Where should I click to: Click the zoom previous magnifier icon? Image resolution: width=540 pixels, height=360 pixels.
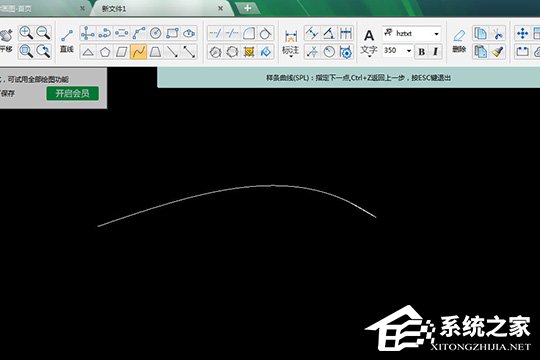[x=43, y=51]
